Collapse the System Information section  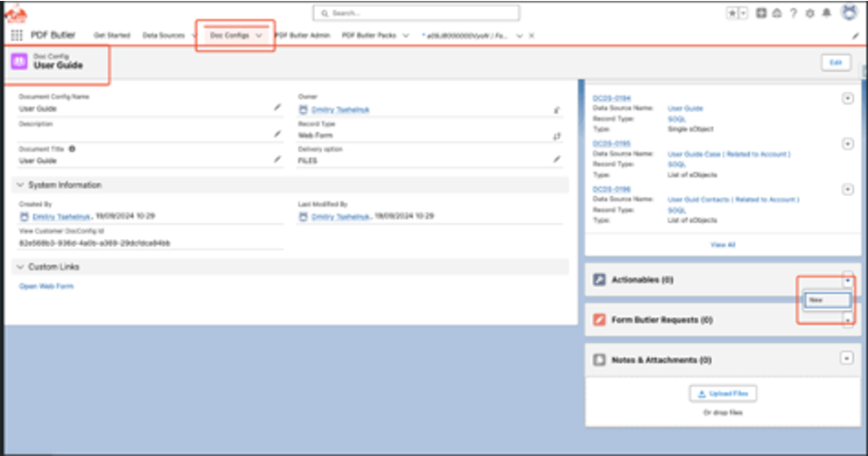21,186
